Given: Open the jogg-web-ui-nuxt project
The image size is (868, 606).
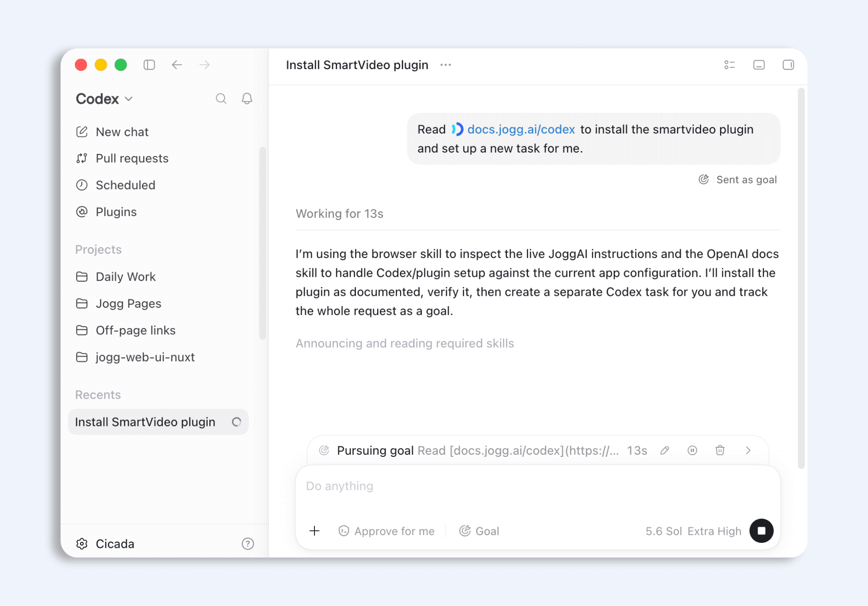Looking at the screenshot, I should 136,357.
